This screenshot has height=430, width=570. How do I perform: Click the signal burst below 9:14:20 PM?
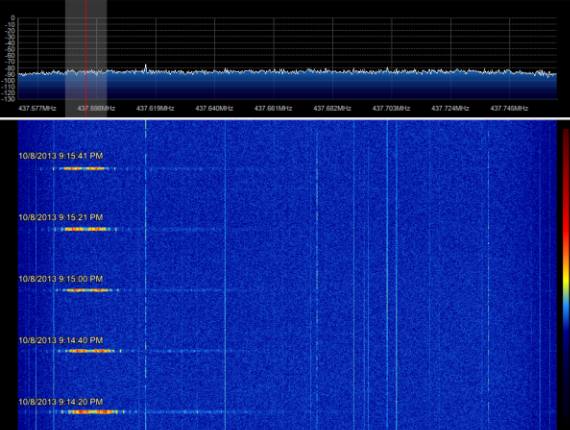[x=93, y=412]
